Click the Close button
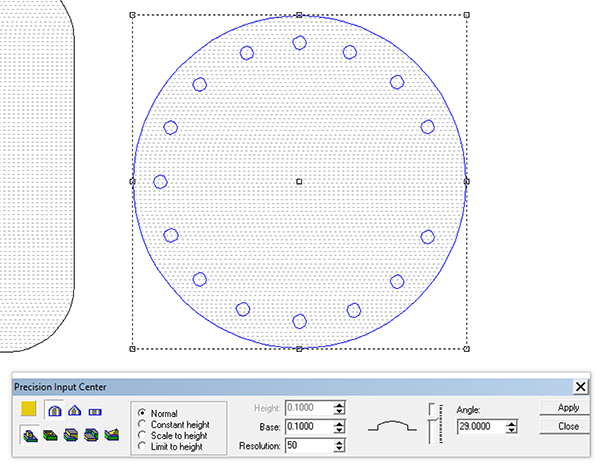Image resolution: width=600 pixels, height=468 pixels. coord(565,426)
